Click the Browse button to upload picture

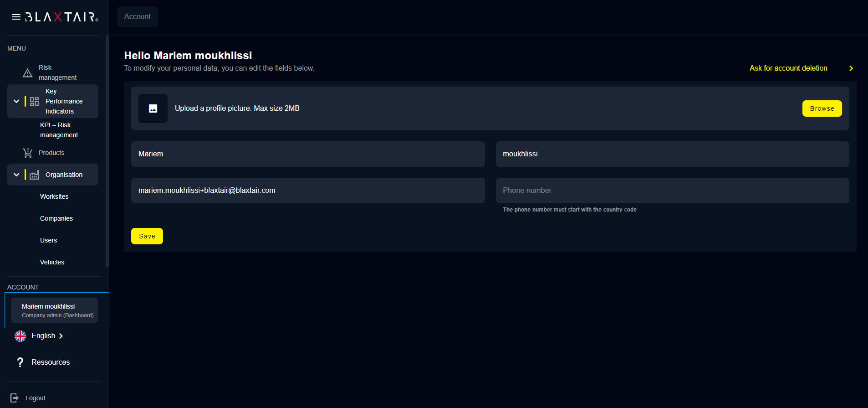[x=822, y=108]
